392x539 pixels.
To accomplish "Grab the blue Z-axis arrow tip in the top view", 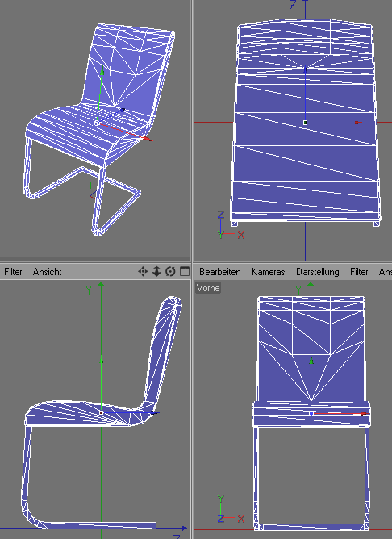I will tap(306, 69).
